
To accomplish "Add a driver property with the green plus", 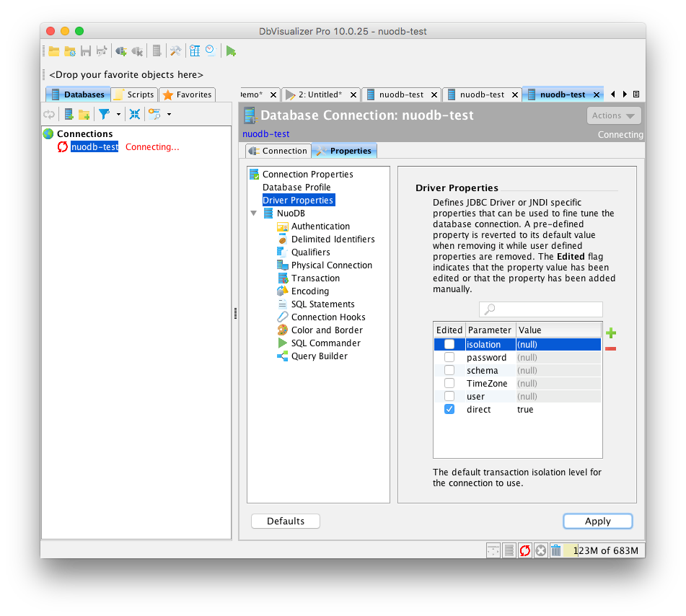I will [610, 333].
